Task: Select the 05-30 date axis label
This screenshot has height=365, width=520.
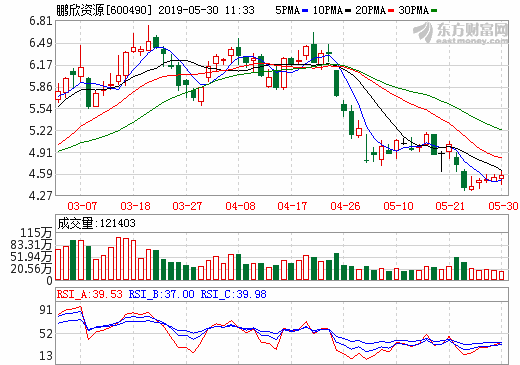Action: click(503, 206)
